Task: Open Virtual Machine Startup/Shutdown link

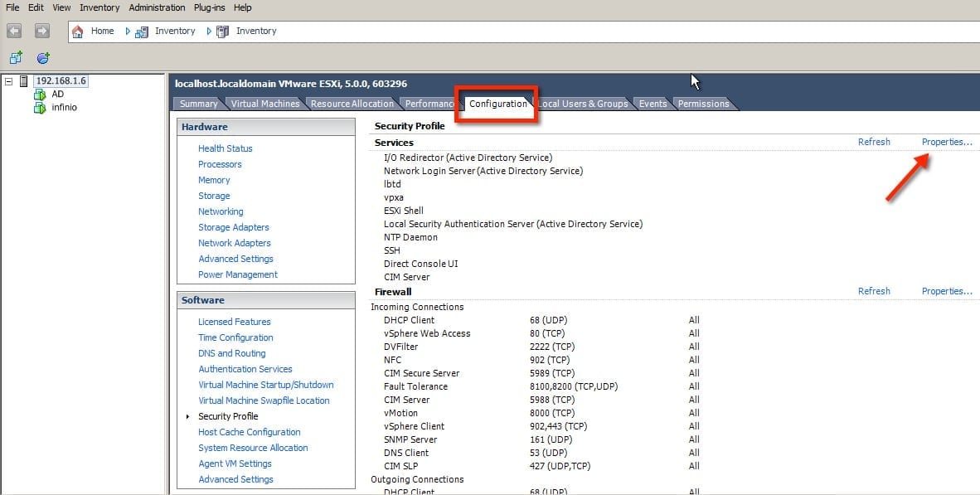Action: (265, 385)
